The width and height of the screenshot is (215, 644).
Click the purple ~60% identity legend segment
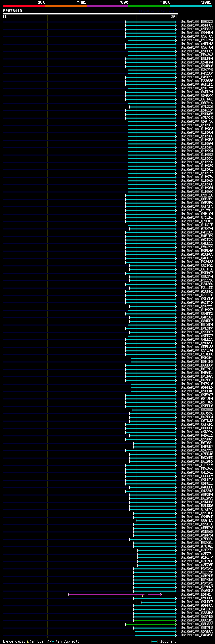pos(107,6)
